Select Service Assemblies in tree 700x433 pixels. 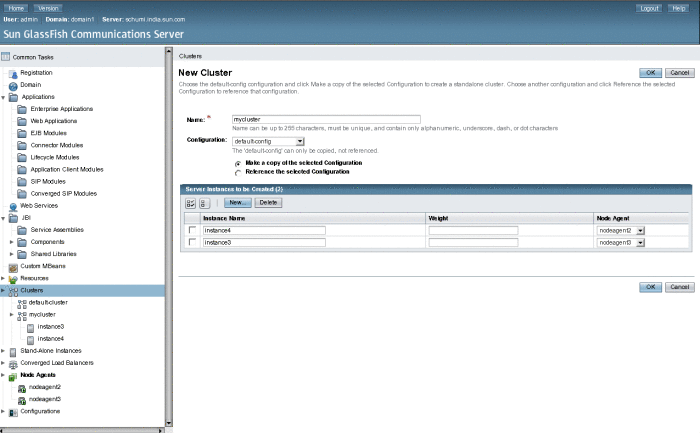click(x=57, y=229)
